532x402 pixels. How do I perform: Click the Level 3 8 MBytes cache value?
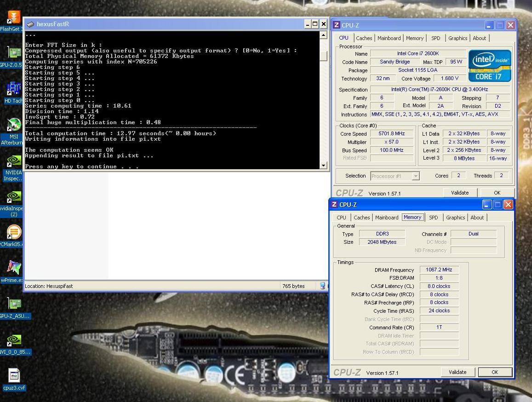464,158
